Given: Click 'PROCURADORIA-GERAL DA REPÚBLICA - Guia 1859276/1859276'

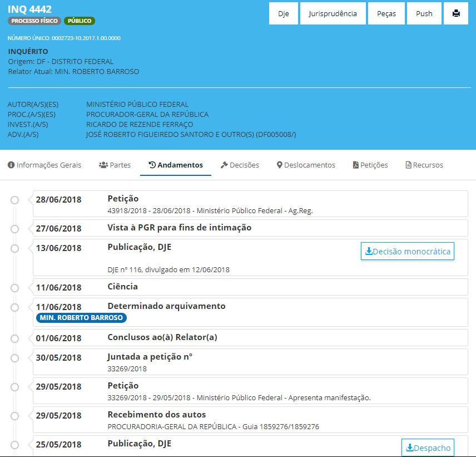Looking at the screenshot, I should click(x=213, y=426).
